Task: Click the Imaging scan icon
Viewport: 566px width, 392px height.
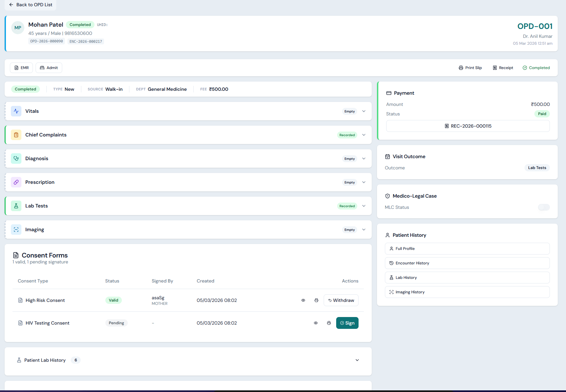Action: (16, 230)
